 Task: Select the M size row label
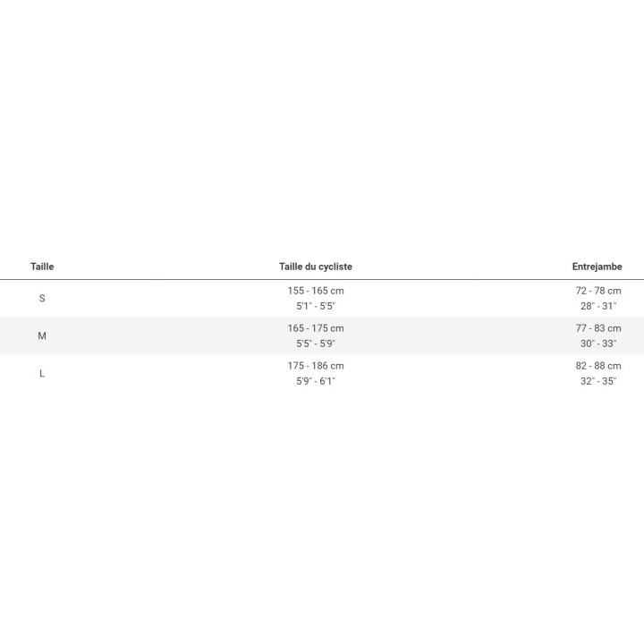(42, 336)
